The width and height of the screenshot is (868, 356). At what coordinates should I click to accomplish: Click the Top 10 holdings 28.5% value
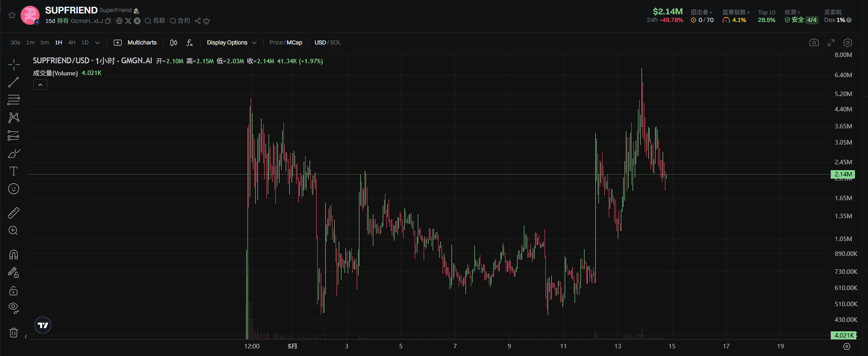(x=766, y=20)
